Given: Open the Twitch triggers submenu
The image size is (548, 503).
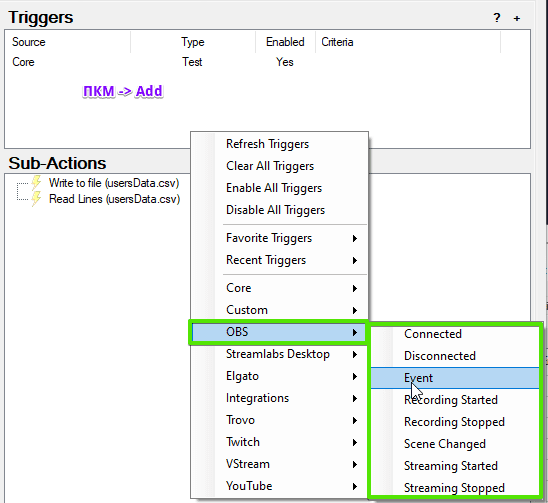Looking at the screenshot, I should coord(279,442).
